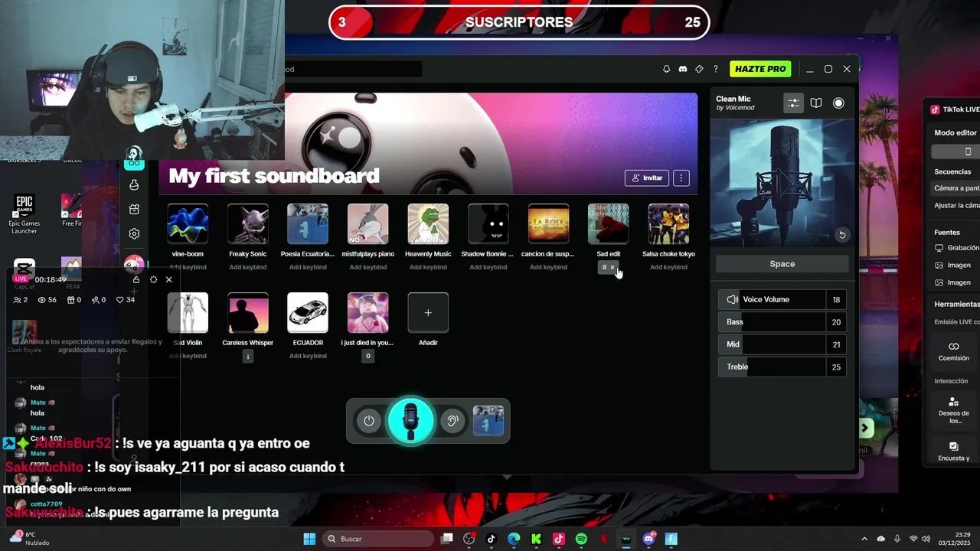Click the Space keybind button
Image resolution: width=980 pixels, height=551 pixels.
click(x=782, y=264)
